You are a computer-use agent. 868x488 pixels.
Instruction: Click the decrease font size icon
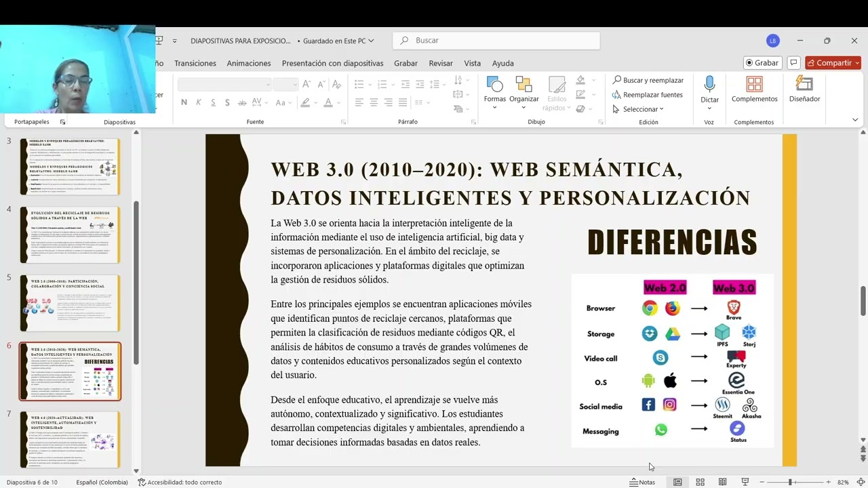321,84
